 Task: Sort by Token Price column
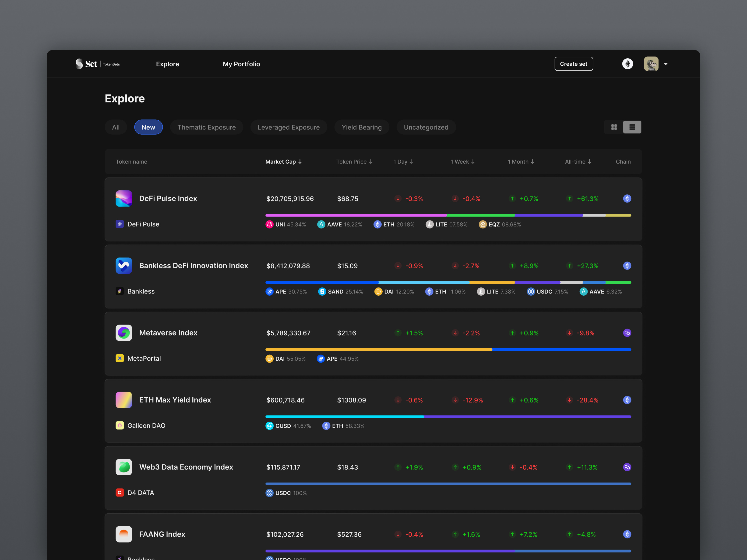pyautogui.click(x=355, y=162)
